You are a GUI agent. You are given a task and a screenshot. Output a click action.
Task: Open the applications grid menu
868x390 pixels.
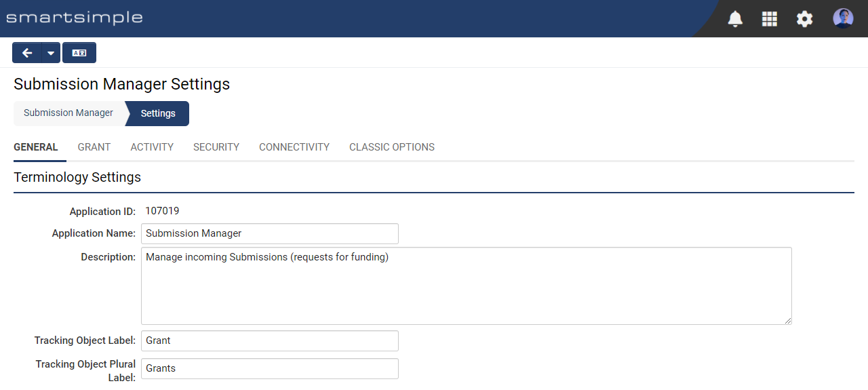770,19
